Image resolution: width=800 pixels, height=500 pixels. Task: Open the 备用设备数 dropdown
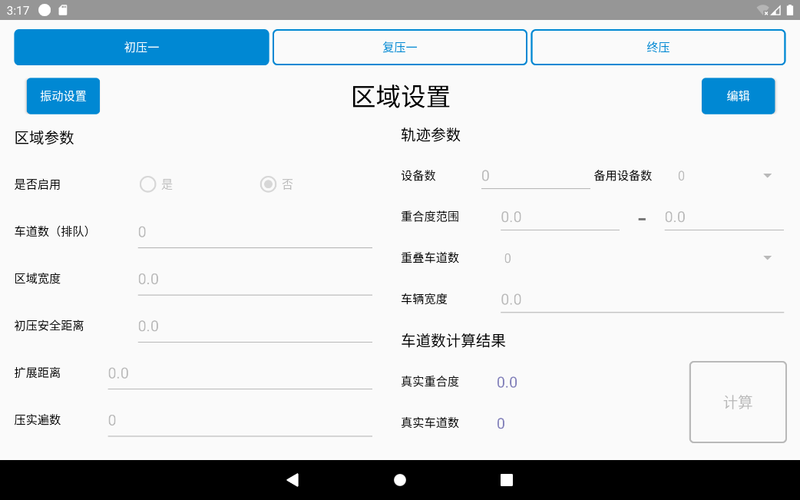[x=725, y=176]
